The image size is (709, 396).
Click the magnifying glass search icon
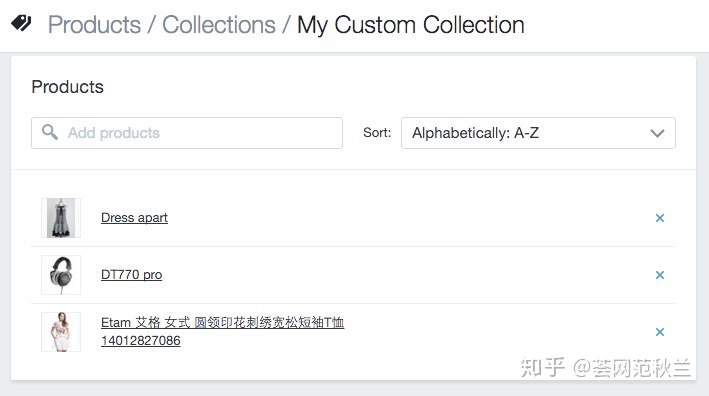point(50,132)
